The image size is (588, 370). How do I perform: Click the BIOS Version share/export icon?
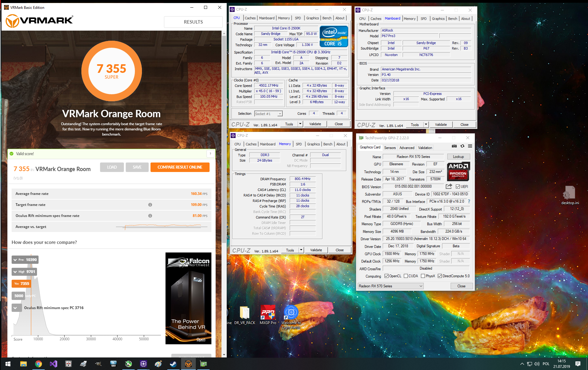pyautogui.click(x=449, y=186)
